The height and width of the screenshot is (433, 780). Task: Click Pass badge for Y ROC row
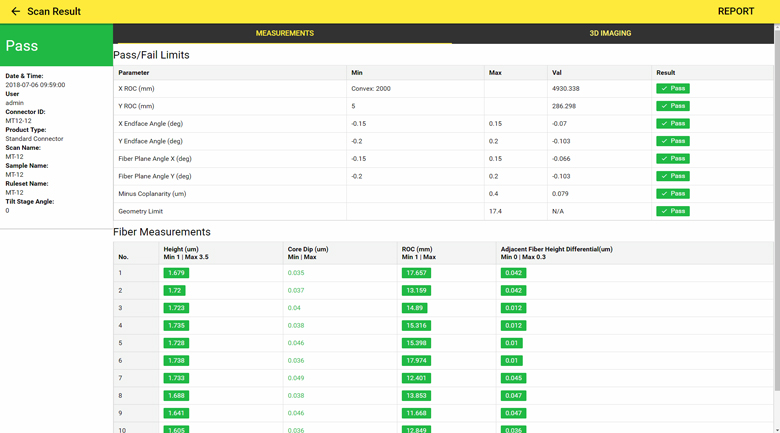pyautogui.click(x=672, y=106)
